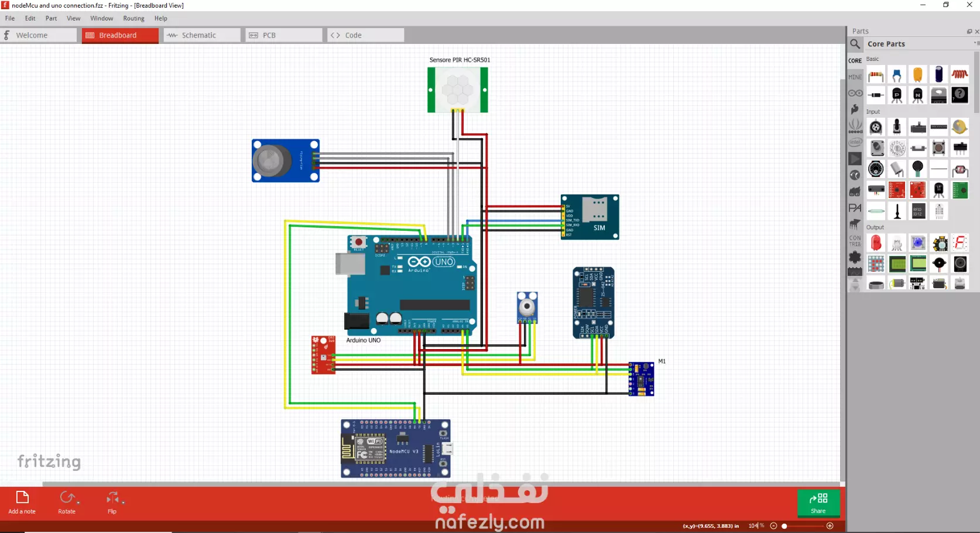Click the zoom out minus icon

tap(773, 526)
